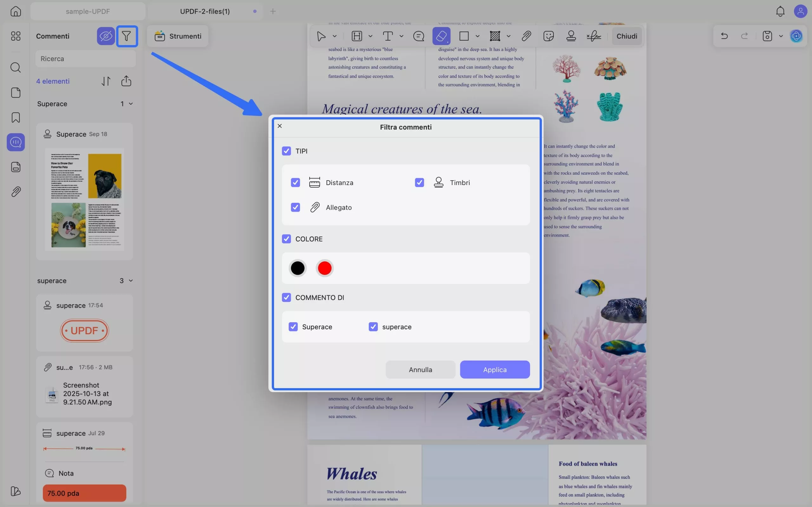
Task: Open the text tool dropdown arrow
Action: [401, 36]
